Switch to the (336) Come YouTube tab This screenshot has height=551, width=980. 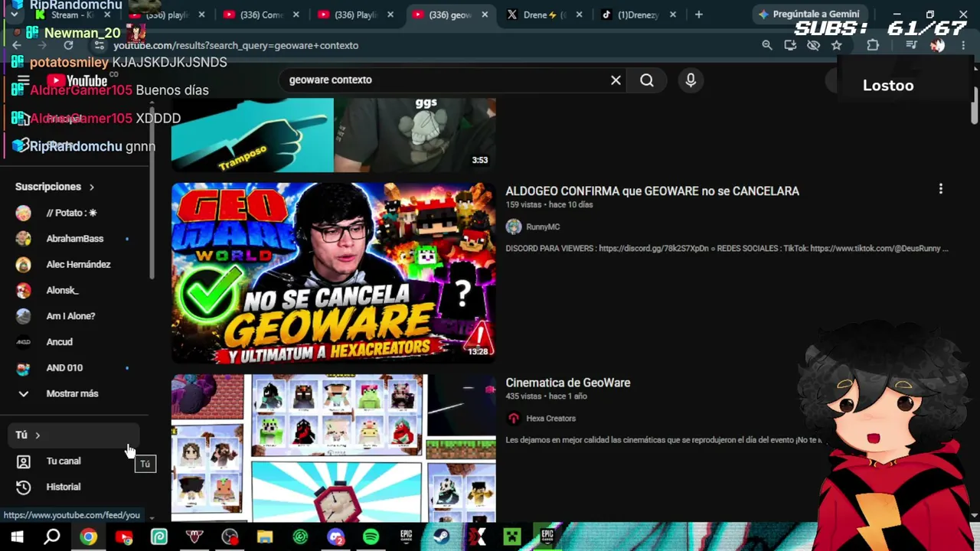(x=262, y=15)
